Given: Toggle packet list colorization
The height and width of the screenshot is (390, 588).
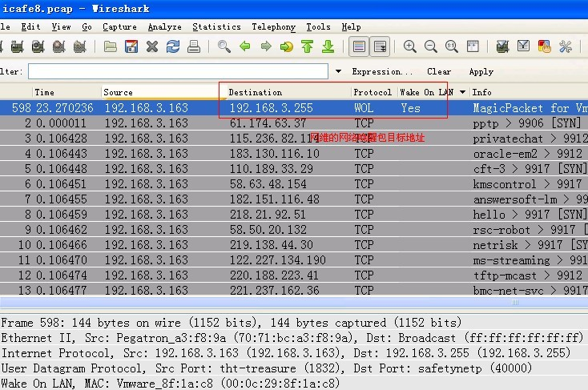Looking at the screenshot, I should 359,47.
